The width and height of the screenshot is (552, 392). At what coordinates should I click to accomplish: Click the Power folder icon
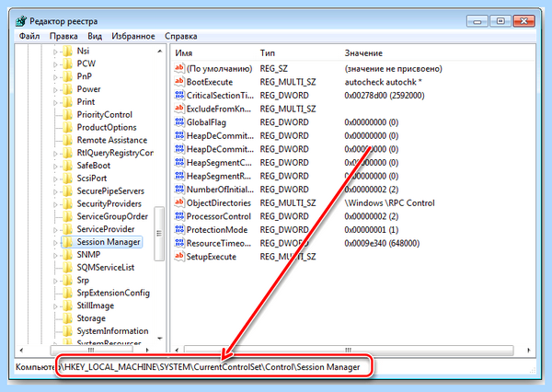(67, 89)
